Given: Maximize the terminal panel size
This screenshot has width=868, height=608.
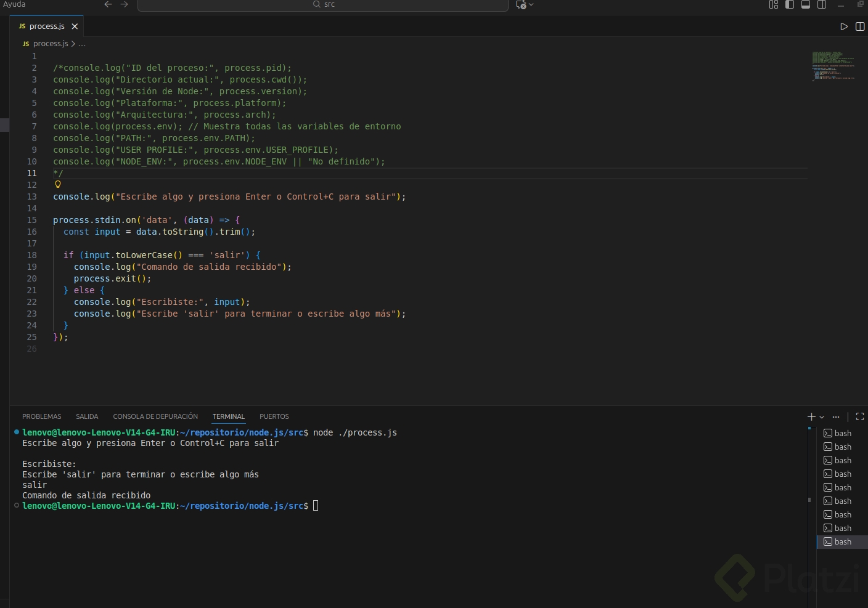Looking at the screenshot, I should tap(860, 416).
